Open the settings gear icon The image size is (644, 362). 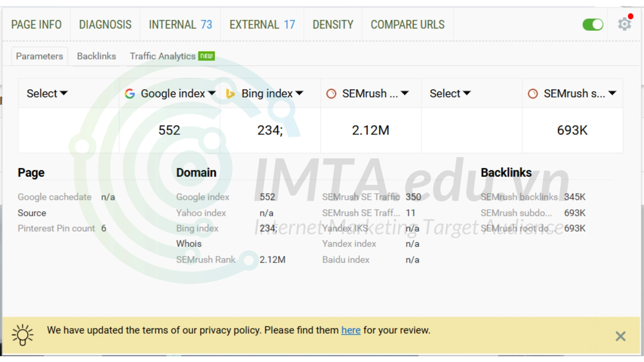click(x=624, y=24)
